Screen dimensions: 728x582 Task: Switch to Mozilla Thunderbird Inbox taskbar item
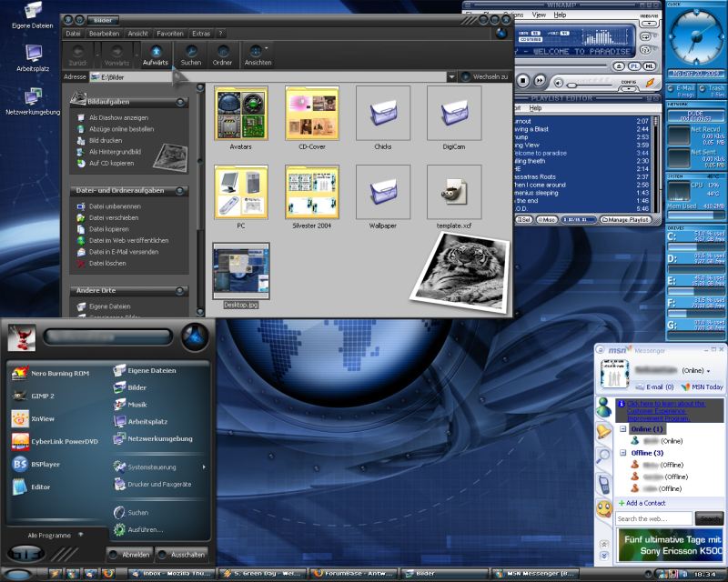point(172,574)
